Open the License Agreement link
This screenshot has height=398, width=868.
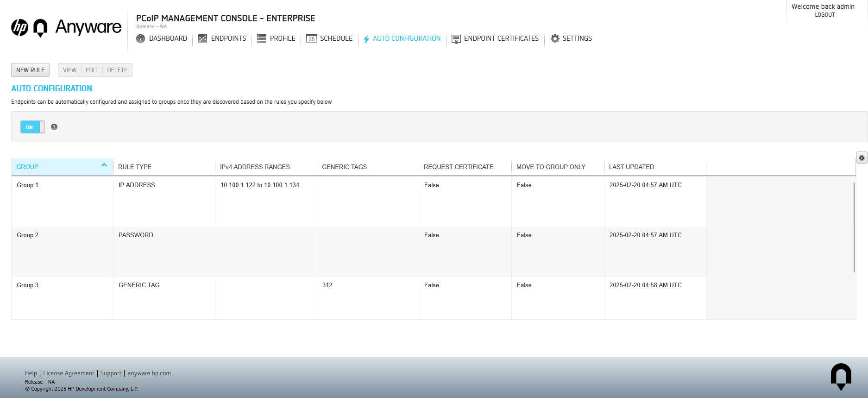click(x=69, y=373)
